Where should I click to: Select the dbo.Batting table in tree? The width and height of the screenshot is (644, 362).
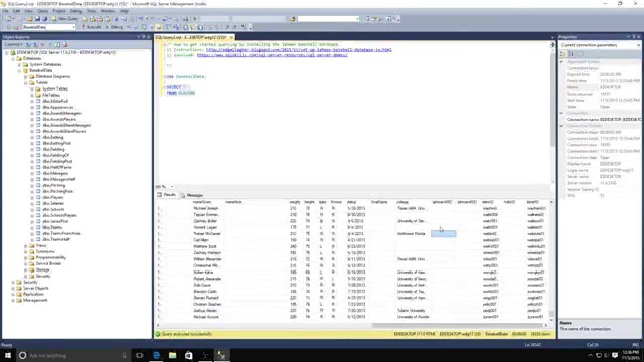53,137
